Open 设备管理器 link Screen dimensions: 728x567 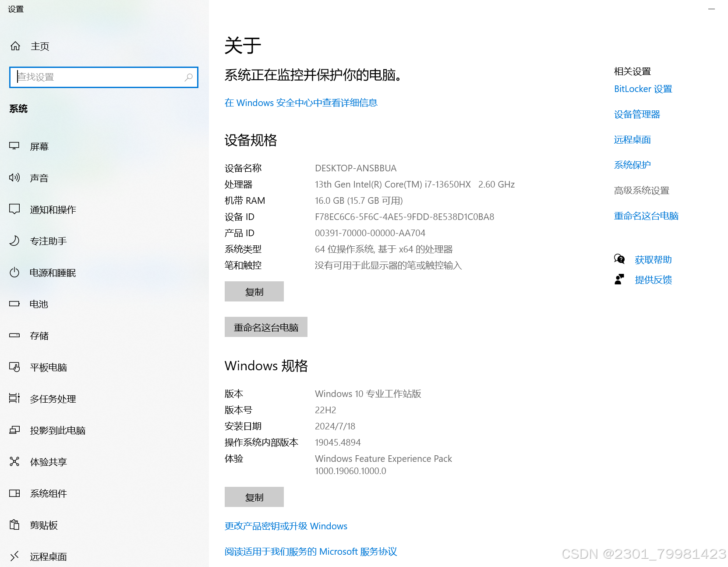coord(637,114)
